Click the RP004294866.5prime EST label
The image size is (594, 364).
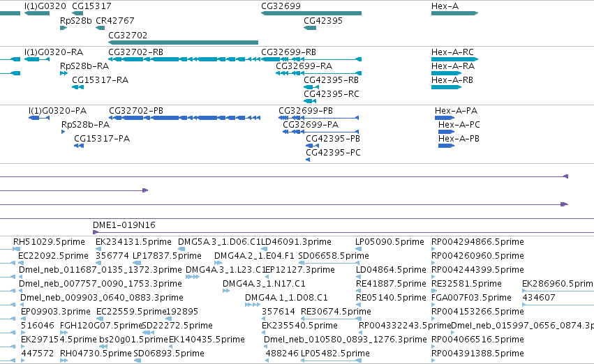tap(477, 242)
